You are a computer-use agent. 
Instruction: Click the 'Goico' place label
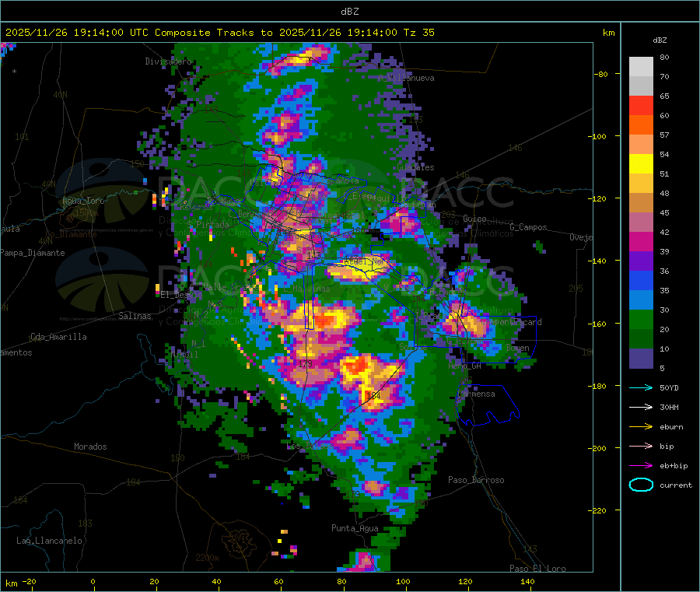click(x=474, y=219)
